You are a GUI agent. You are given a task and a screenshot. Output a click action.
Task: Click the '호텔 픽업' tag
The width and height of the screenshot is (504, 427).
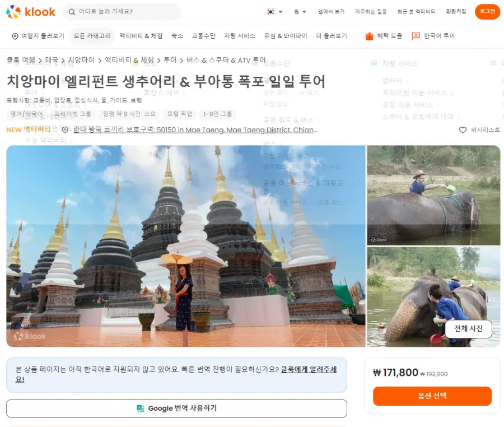click(179, 114)
